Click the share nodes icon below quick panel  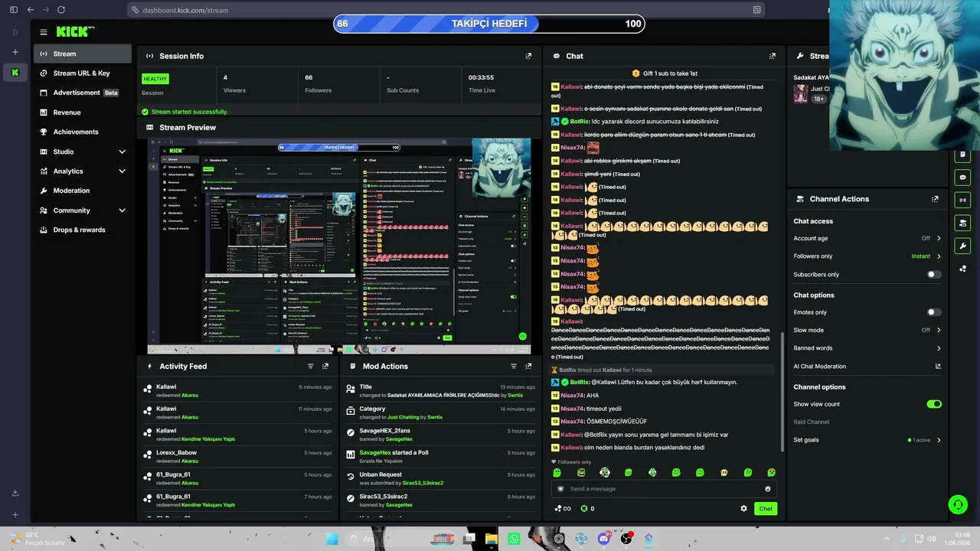(963, 269)
